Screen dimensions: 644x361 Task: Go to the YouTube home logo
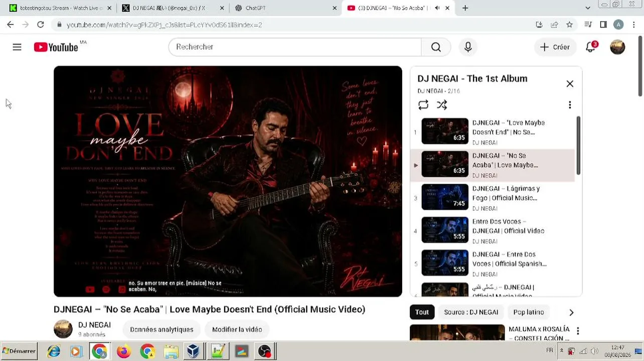coord(56,47)
